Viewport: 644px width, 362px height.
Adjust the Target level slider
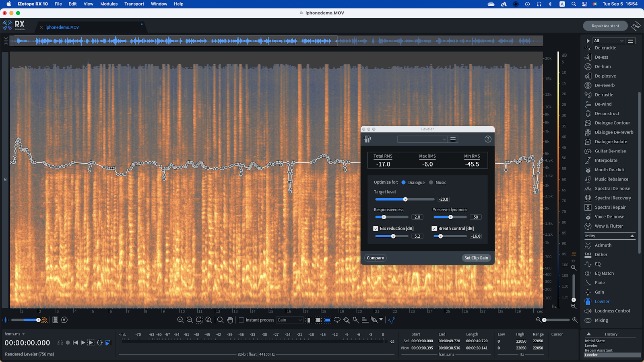[x=405, y=200]
